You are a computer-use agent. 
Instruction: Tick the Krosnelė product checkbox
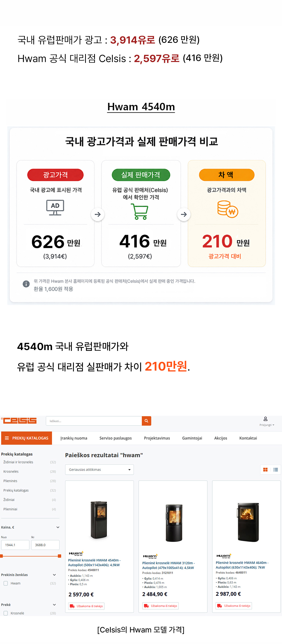click(x=6, y=613)
